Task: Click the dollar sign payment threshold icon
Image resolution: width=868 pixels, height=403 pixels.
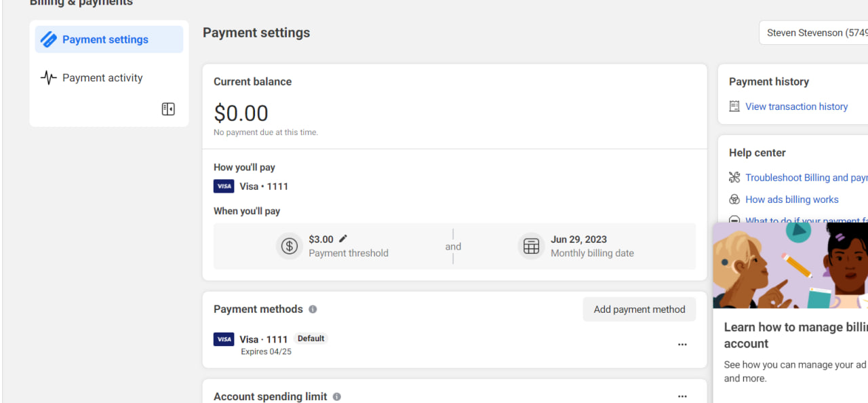Action: (290, 246)
